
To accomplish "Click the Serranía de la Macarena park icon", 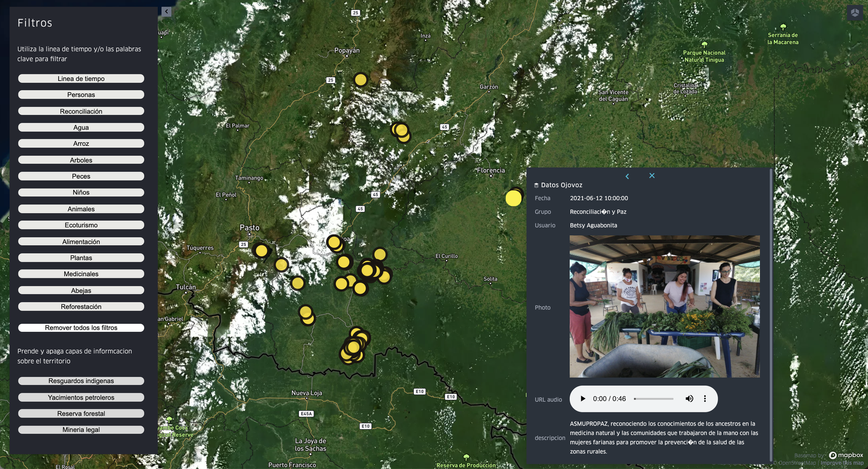I will coord(783,27).
